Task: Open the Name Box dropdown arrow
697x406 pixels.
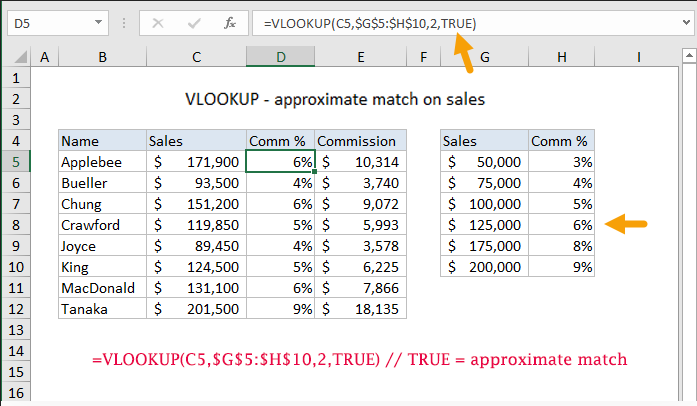Action: click(x=99, y=22)
